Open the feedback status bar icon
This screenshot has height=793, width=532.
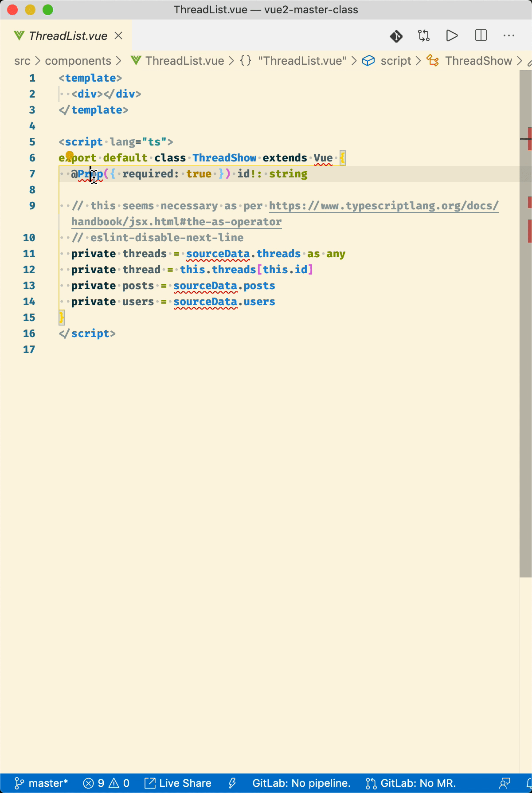click(505, 783)
